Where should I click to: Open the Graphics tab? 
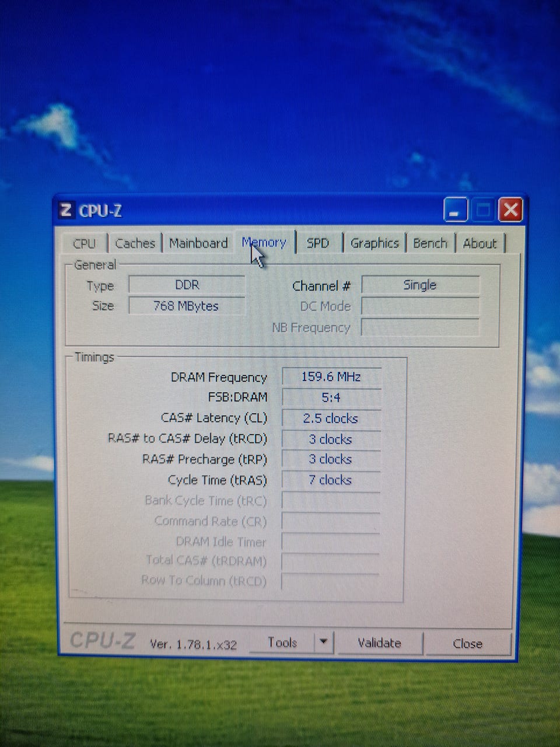point(374,243)
